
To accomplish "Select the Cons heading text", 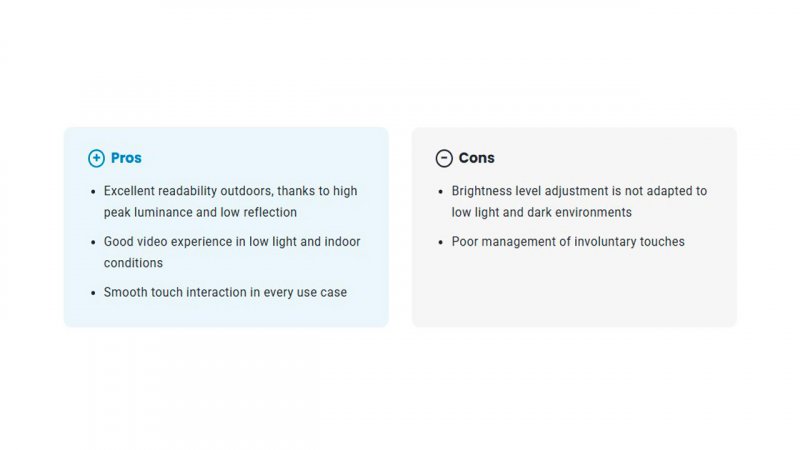I will (477, 158).
